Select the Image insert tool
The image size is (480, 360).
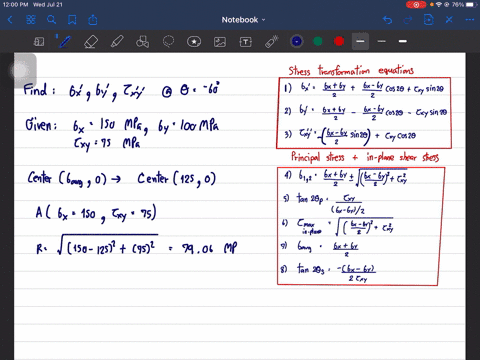tap(220, 42)
